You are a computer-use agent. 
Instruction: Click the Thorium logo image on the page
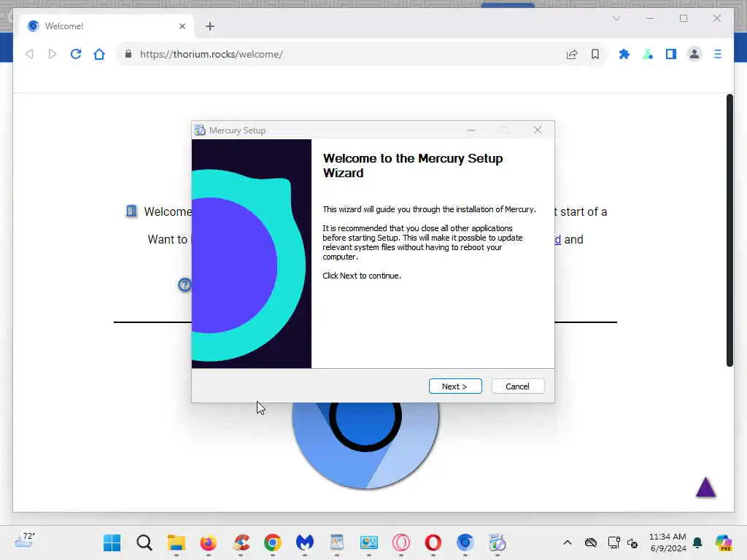tap(365, 446)
